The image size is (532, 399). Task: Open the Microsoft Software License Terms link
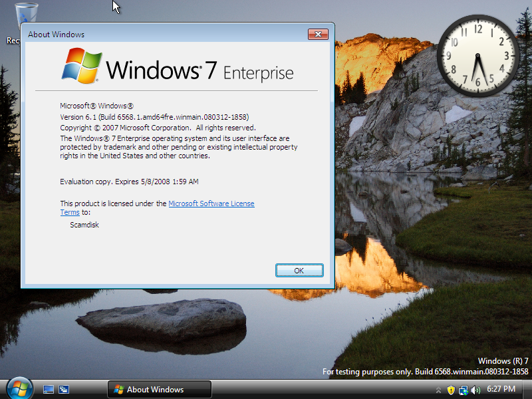211,203
